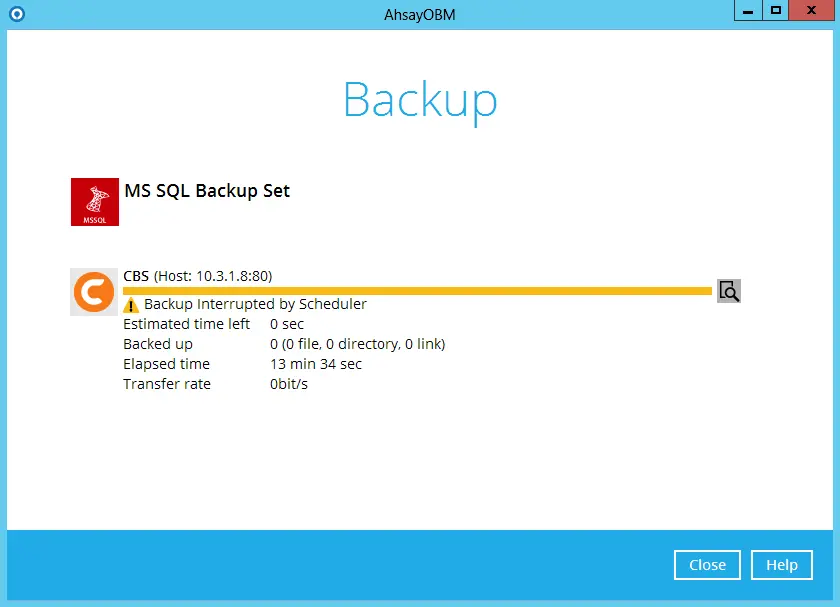The height and width of the screenshot is (607, 840).
Task: Open Help from the bottom bar
Action: (x=781, y=565)
